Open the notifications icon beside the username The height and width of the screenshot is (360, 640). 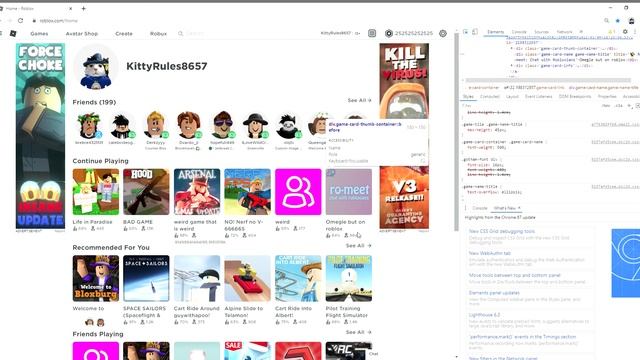(372, 33)
